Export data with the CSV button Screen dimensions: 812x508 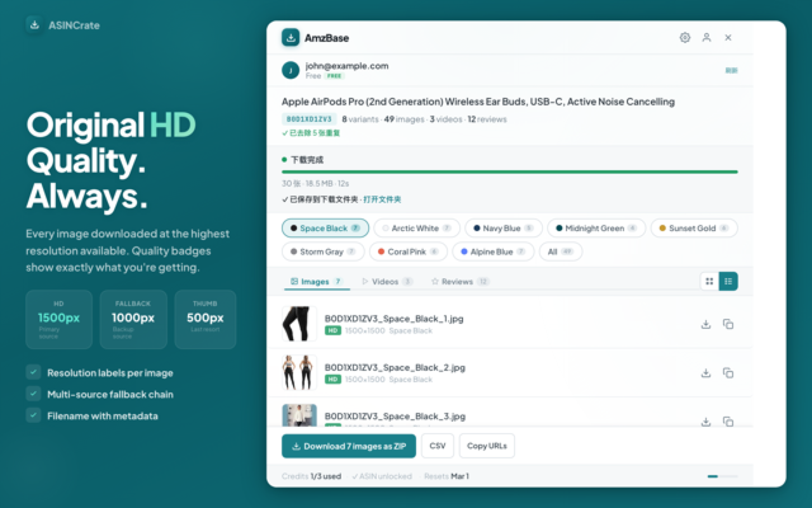point(437,446)
